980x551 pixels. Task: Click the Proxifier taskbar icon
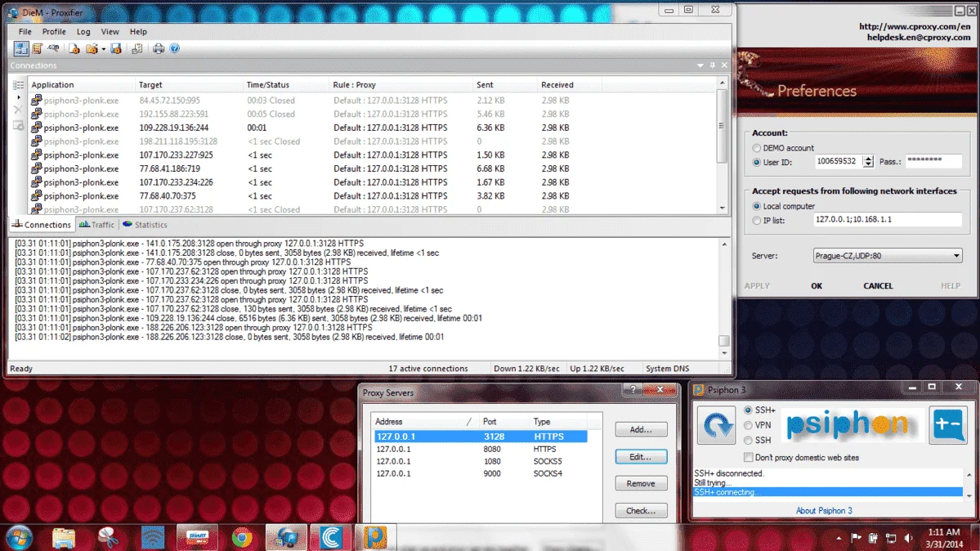[286, 537]
